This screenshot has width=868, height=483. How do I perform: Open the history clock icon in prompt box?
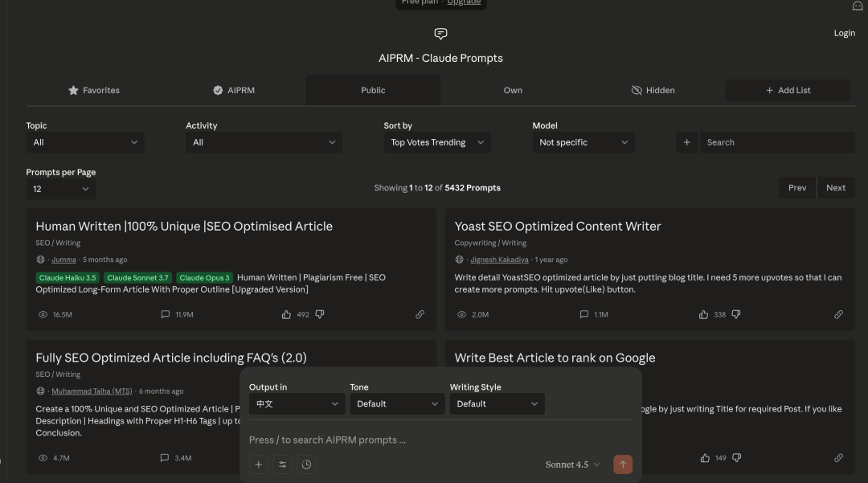pos(306,465)
